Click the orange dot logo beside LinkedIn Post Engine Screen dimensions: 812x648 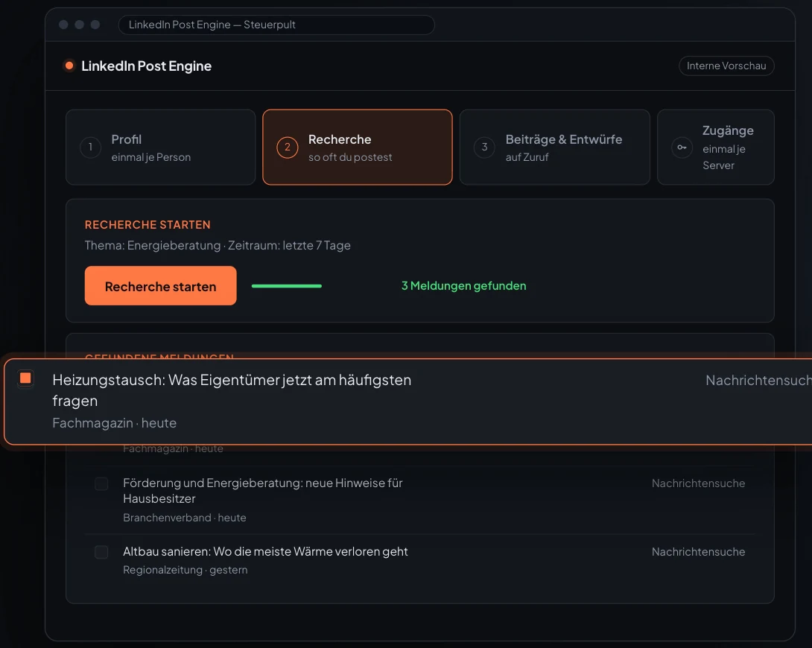(x=69, y=66)
